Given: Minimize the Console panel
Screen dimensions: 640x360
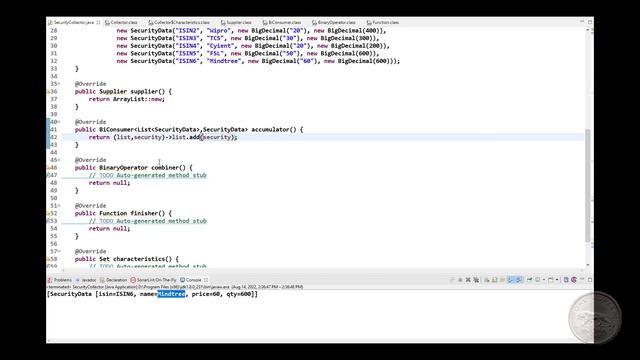Looking at the screenshot, I should (x=582, y=279).
